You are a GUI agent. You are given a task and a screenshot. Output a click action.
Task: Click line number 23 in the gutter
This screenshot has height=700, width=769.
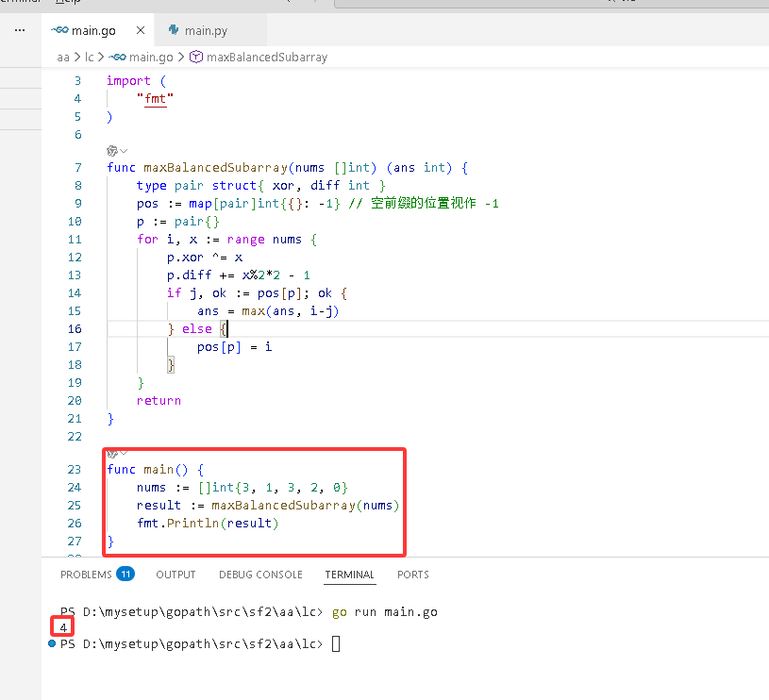74,470
